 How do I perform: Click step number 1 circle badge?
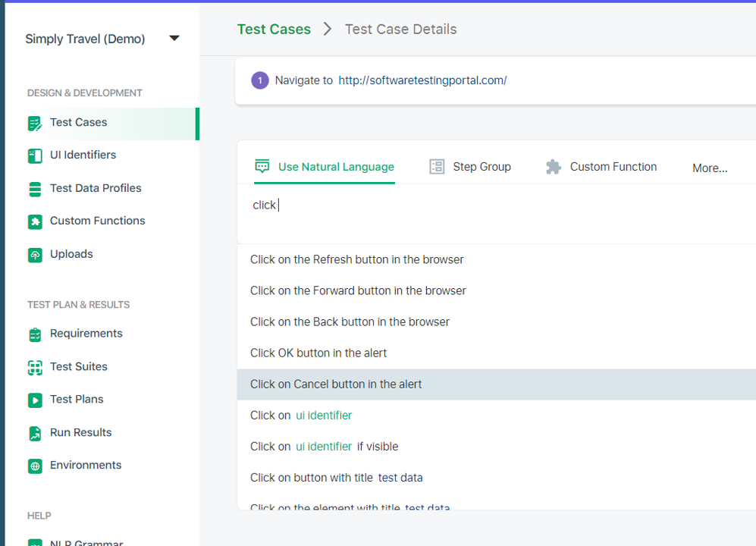tap(260, 80)
